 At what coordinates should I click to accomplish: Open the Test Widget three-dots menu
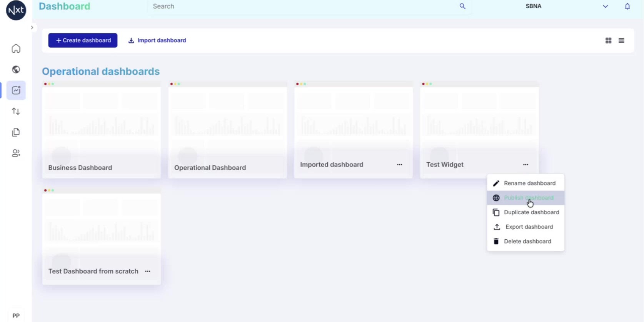[526, 165]
